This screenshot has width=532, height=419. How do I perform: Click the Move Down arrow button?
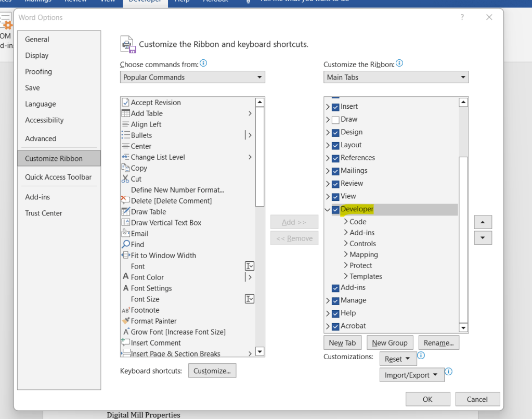click(483, 238)
